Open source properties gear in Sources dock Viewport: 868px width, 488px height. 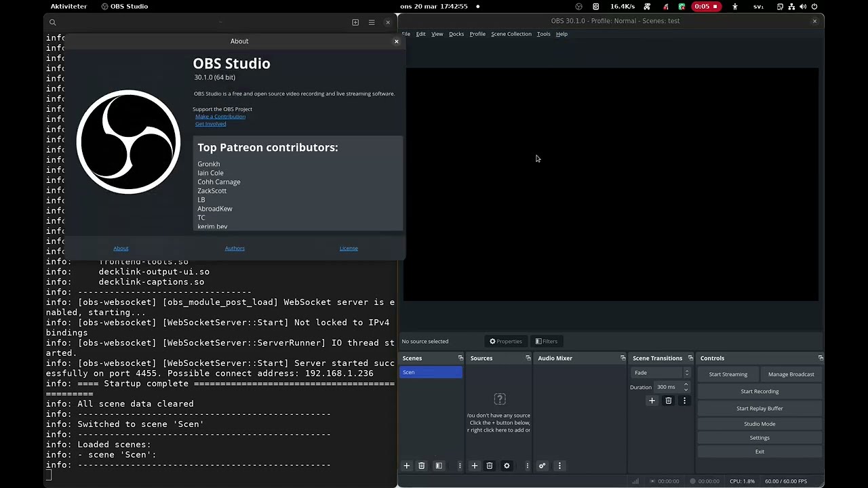coord(507,466)
